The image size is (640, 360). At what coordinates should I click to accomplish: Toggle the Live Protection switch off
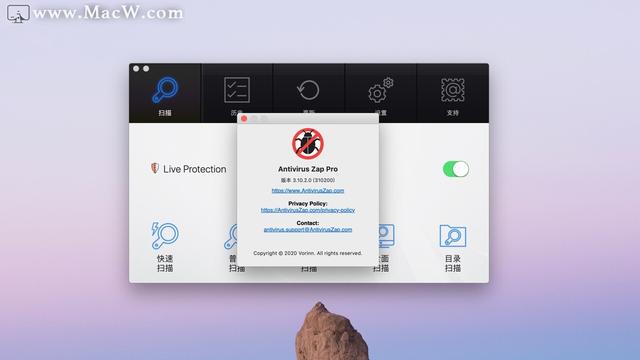(x=456, y=169)
